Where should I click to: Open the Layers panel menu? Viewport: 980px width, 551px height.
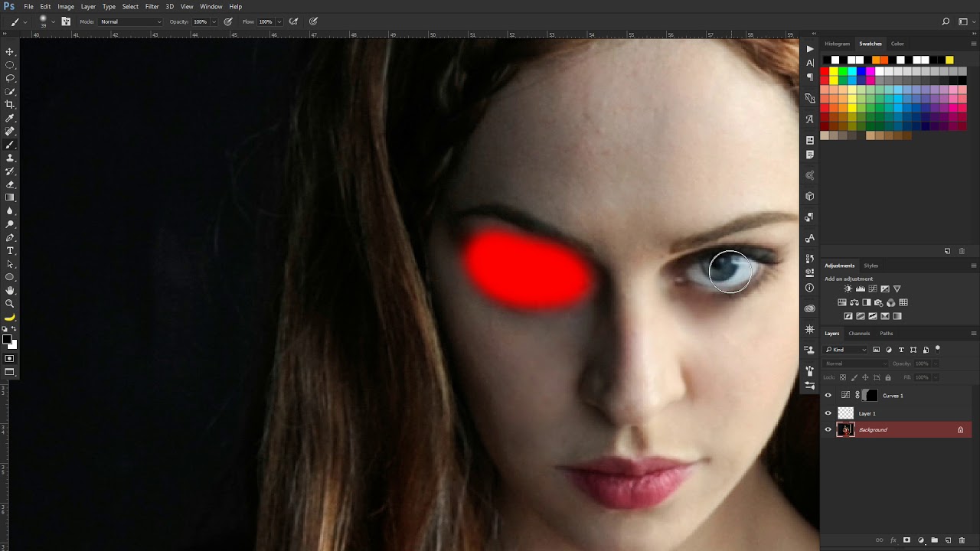point(973,334)
